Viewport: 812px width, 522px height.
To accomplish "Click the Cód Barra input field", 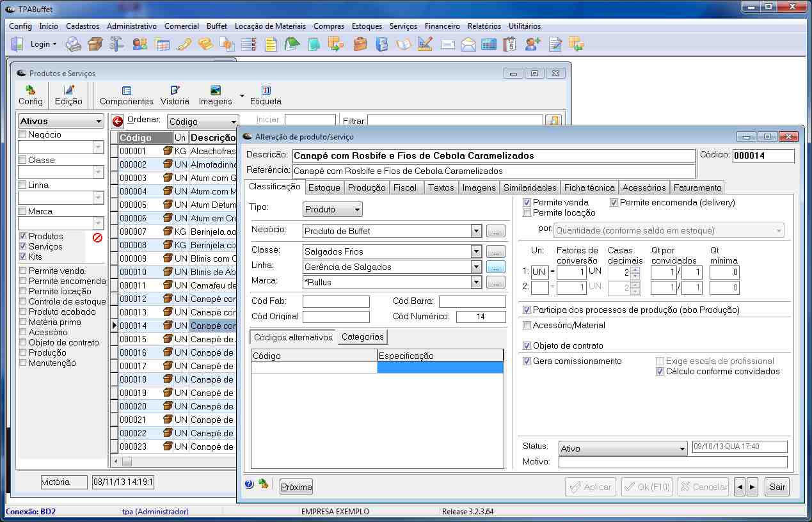I will coord(472,301).
